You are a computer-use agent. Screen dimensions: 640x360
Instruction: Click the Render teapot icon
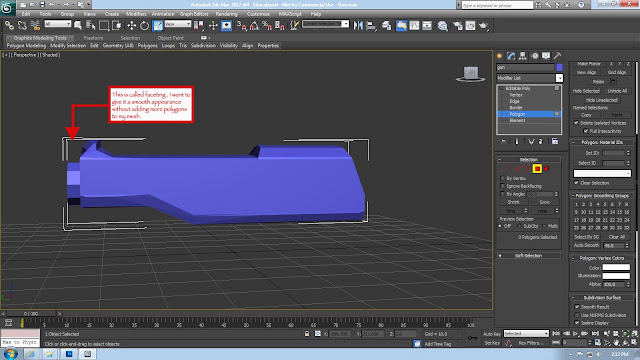[x=484, y=26]
